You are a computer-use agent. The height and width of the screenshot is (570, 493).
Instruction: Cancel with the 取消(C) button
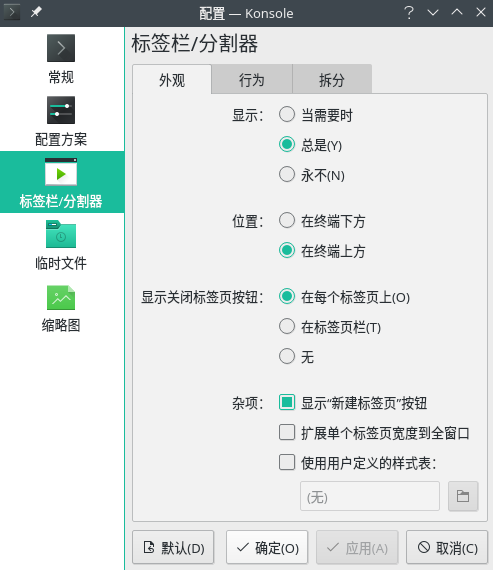(x=447, y=547)
